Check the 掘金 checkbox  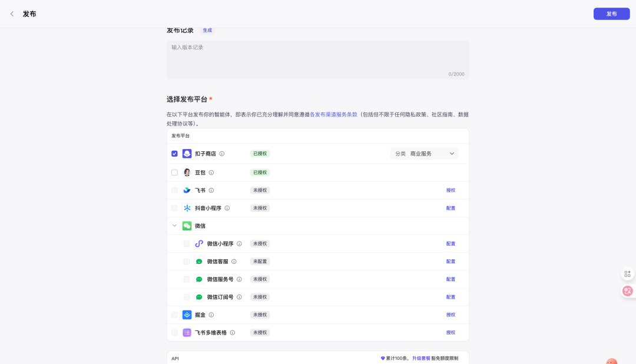pyautogui.click(x=174, y=315)
